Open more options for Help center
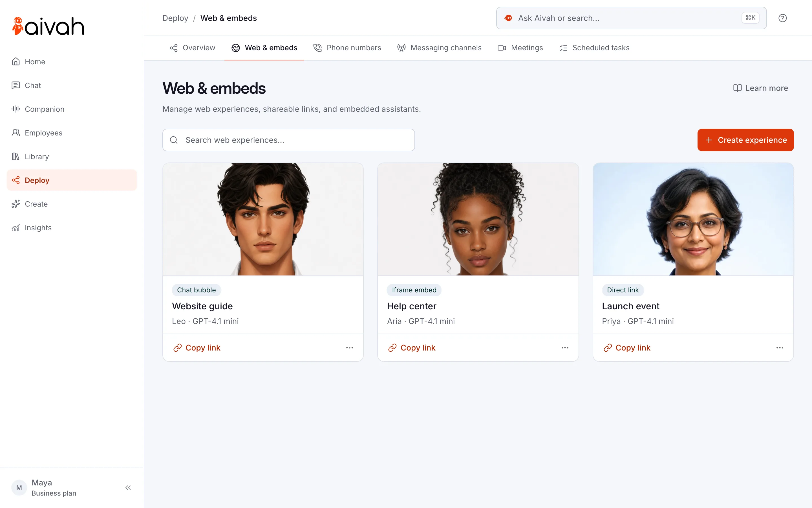Viewport: 812px width, 508px height. click(x=565, y=348)
